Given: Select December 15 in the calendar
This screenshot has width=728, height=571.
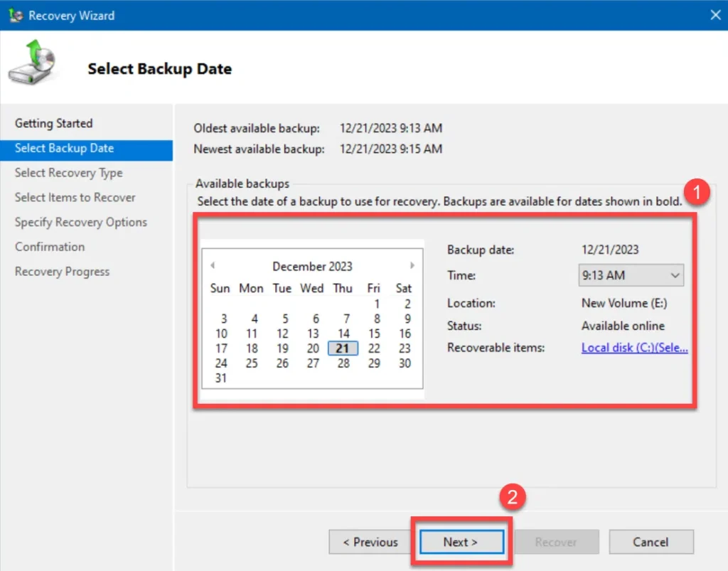Looking at the screenshot, I should pos(374,333).
